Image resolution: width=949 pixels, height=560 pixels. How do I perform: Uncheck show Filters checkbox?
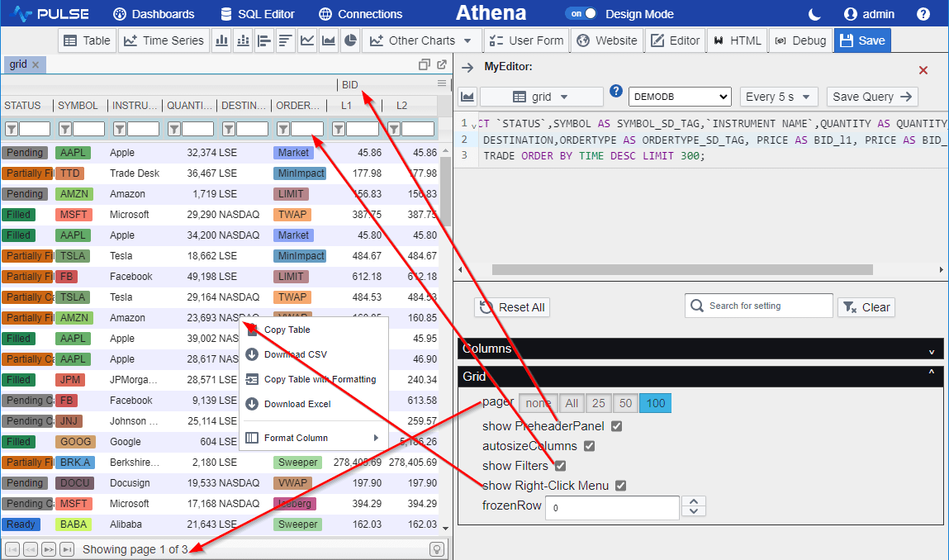pos(560,466)
